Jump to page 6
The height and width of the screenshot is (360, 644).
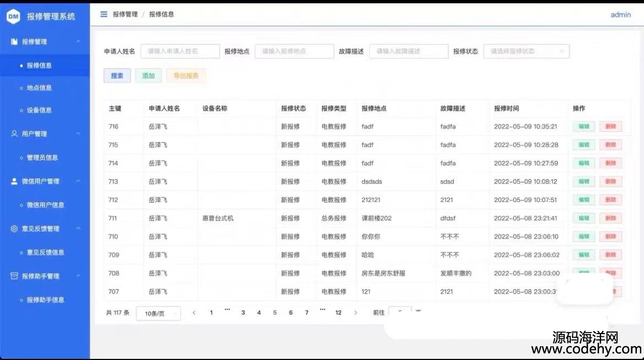tap(291, 313)
